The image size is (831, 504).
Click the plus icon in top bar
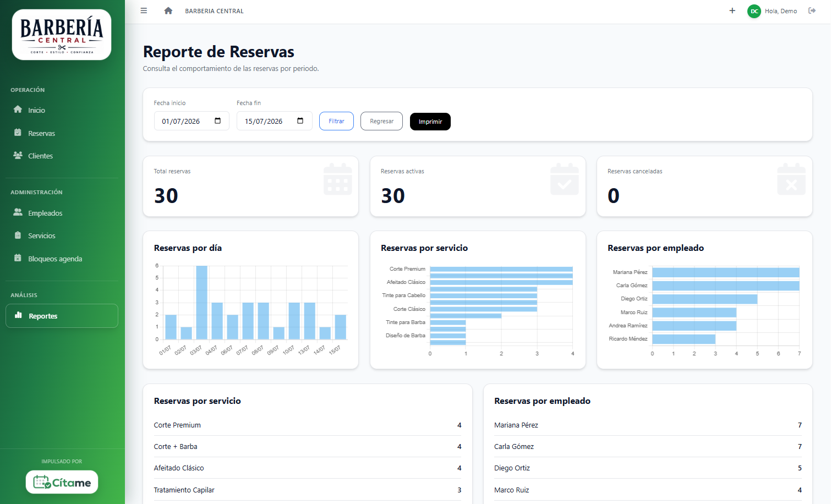(732, 10)
